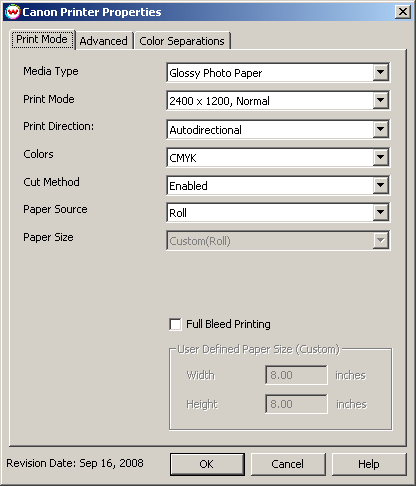
Task: Click the Paper Size label
Action: [x=48, y=237]
